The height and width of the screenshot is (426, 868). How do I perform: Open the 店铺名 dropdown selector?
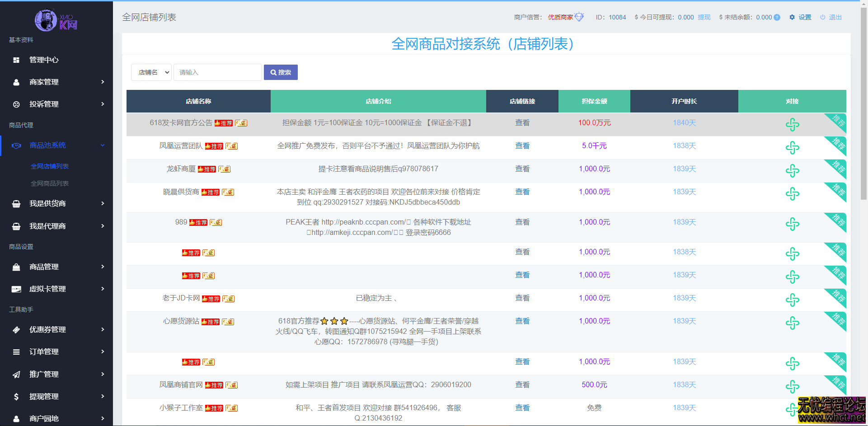[x=151, y=72]
